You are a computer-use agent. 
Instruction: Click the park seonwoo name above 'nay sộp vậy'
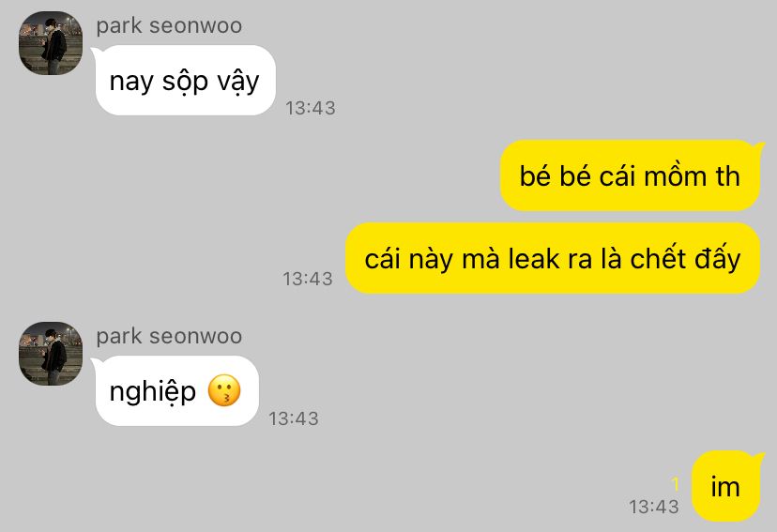pos(169,25)
